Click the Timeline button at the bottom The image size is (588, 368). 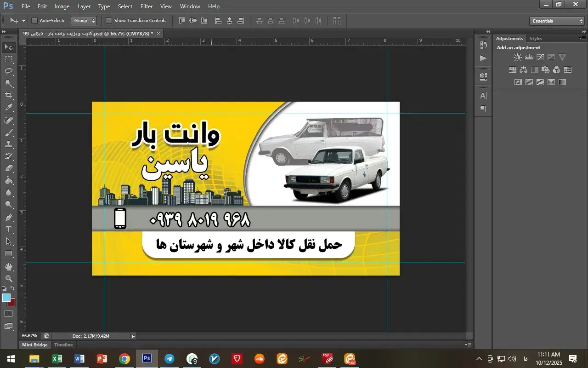[x=63, y=345]
